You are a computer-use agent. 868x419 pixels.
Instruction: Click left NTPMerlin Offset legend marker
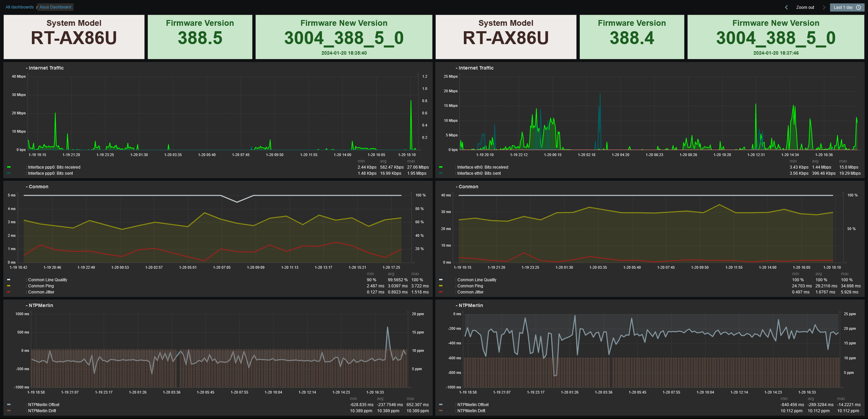[x=9, y=404]
